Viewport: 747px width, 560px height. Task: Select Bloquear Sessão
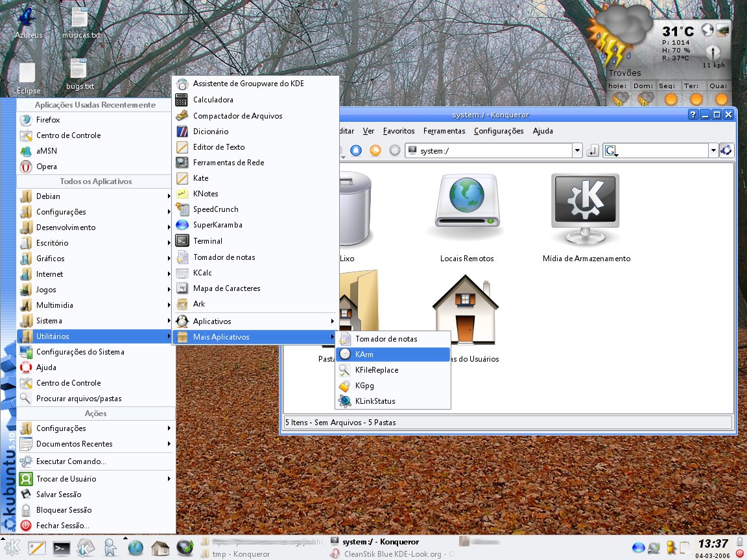click(x=96, y=510)
